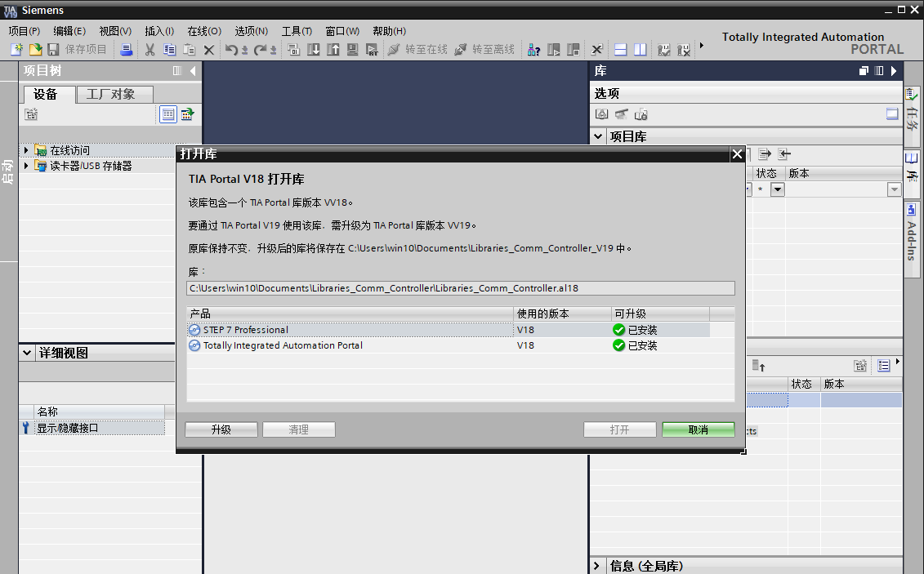
Task: Click the Copy icon in toolbar
Action: pos(170,50)
